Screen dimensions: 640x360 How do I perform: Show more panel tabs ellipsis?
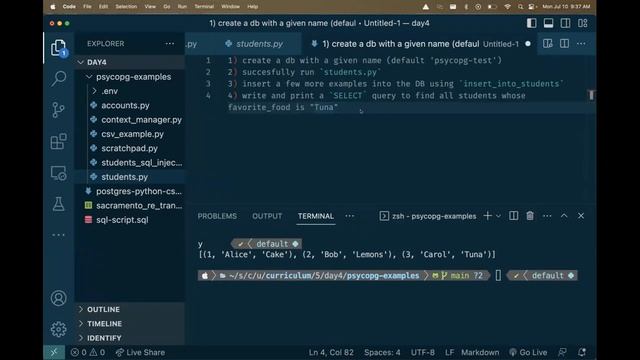350,216
